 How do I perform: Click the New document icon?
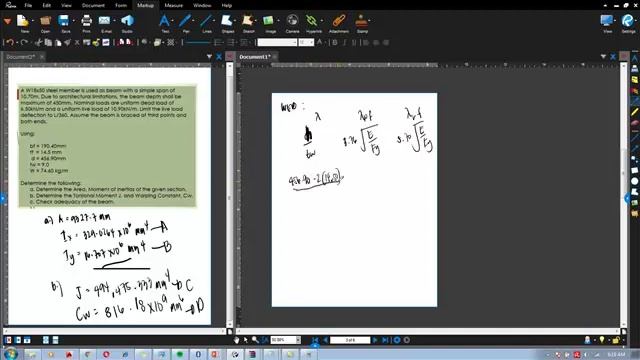coord(23,20)
